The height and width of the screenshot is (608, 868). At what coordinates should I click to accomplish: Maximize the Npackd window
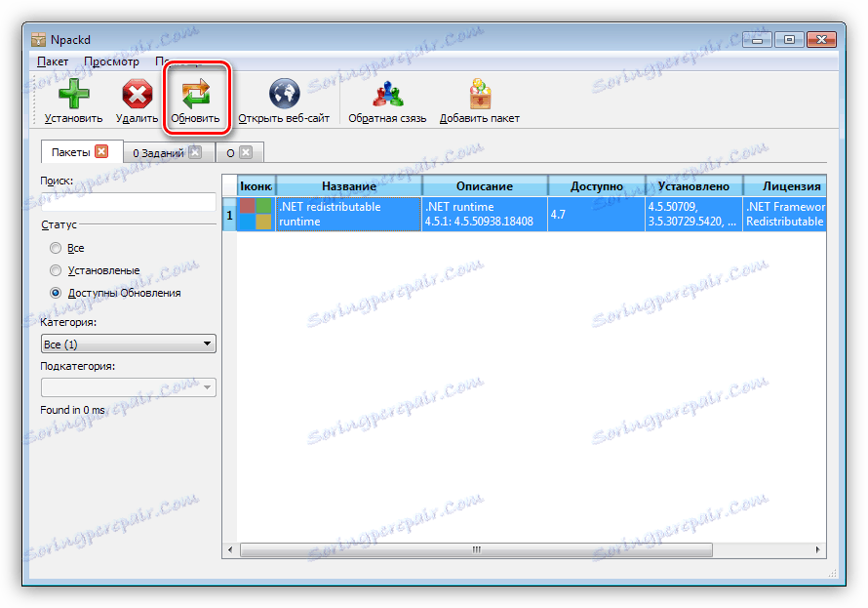point(789,39)
